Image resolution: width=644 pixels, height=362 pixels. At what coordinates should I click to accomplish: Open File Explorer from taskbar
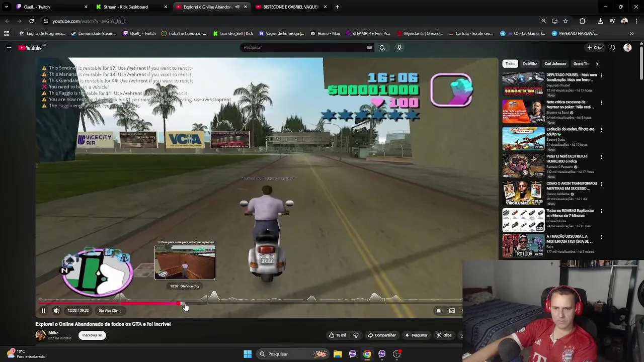(x=338, y=354)
